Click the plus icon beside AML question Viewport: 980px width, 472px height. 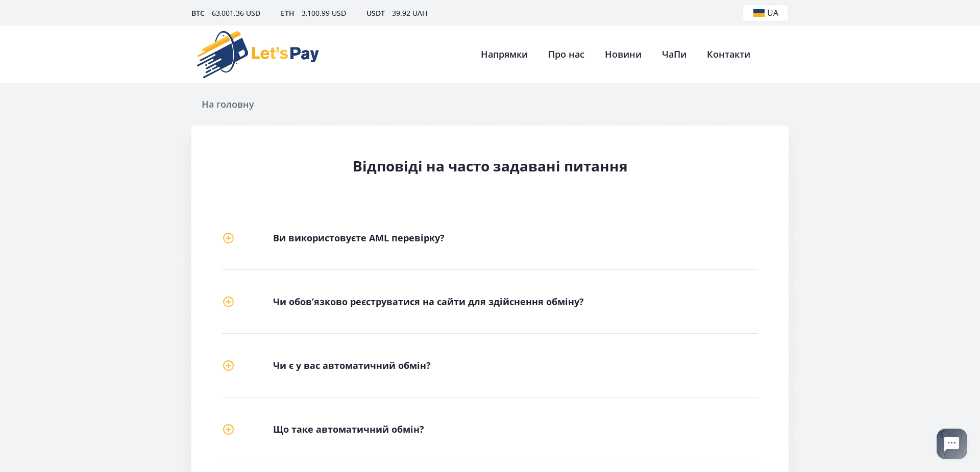[x=228, y=238]
